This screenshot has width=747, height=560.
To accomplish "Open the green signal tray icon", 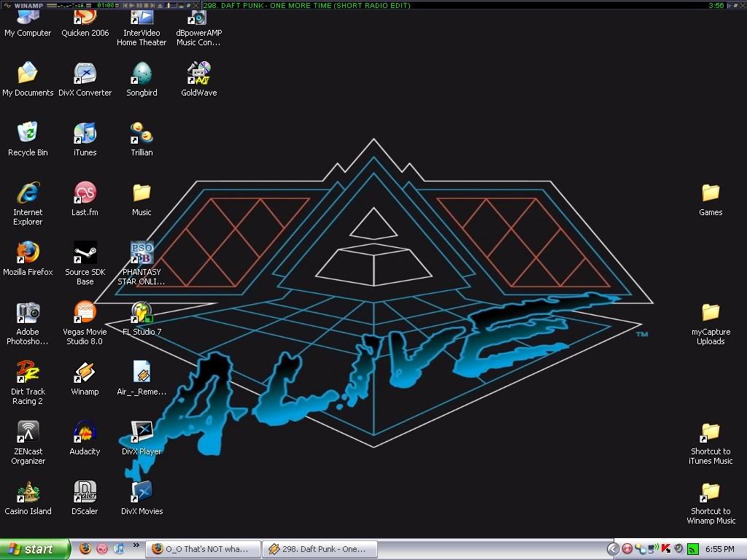I will (693, 549).
